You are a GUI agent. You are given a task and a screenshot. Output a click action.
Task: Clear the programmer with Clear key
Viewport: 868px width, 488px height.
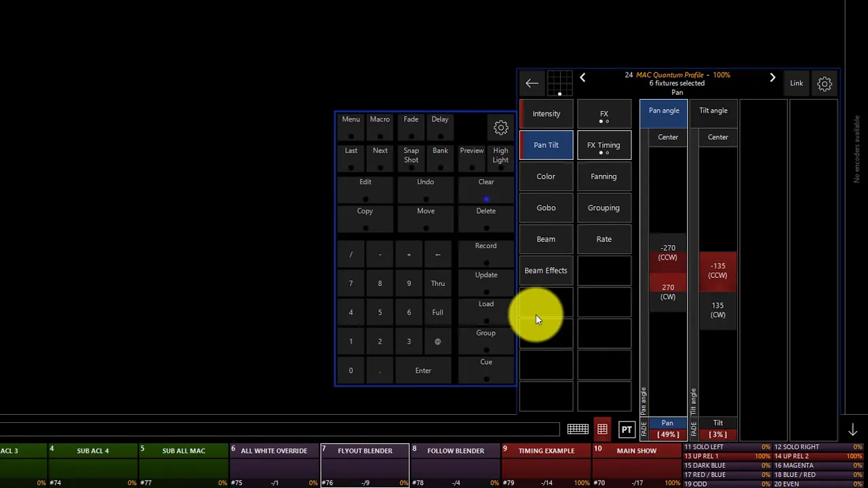tap(486, 189)
